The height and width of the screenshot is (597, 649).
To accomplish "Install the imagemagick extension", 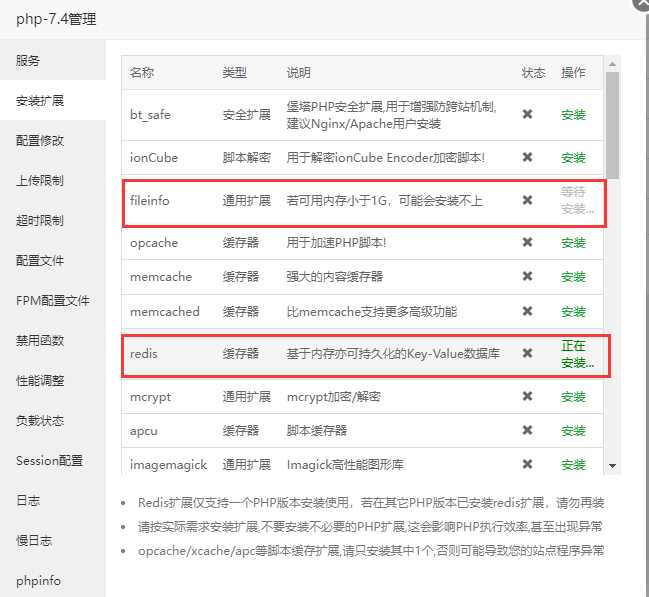I will click(573, 465).
